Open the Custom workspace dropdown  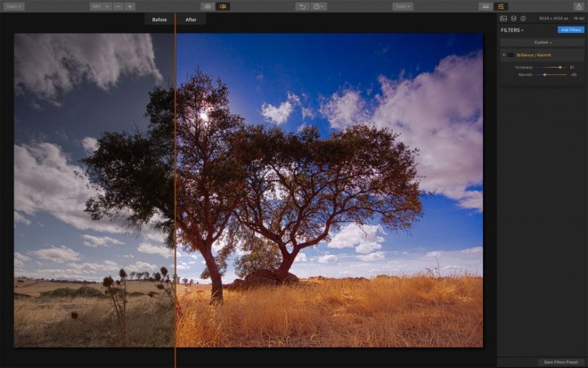543,43
